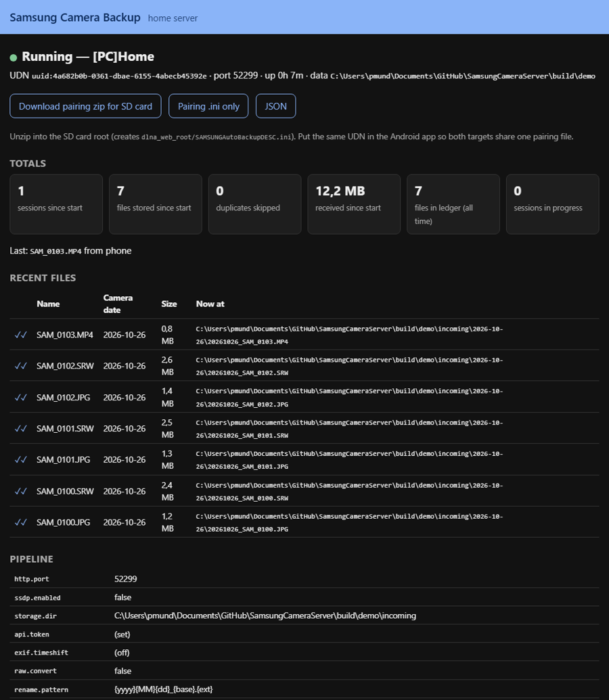Screen dimensions: 609x700
Task: Select the sessions since start card
Action: click(x=56, y=204)
